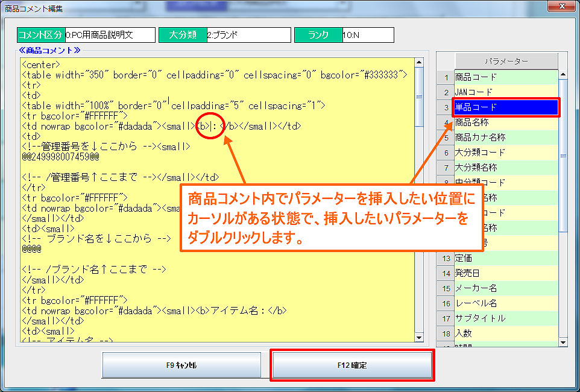Select JANコード parameter row
The width and height of the screenshot is (580, 392).
coord(506,92)
